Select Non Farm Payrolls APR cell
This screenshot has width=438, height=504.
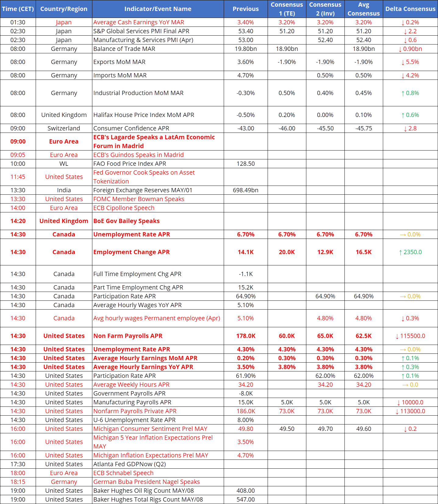pyautogui.click(x=158, y=336)
